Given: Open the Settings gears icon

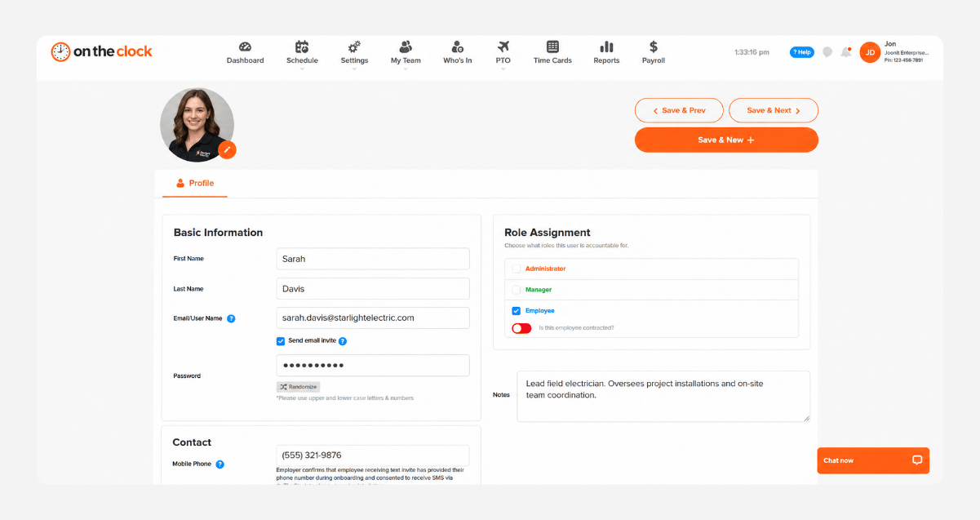Looking at the screenshot, I should click(x=354, y=47).
